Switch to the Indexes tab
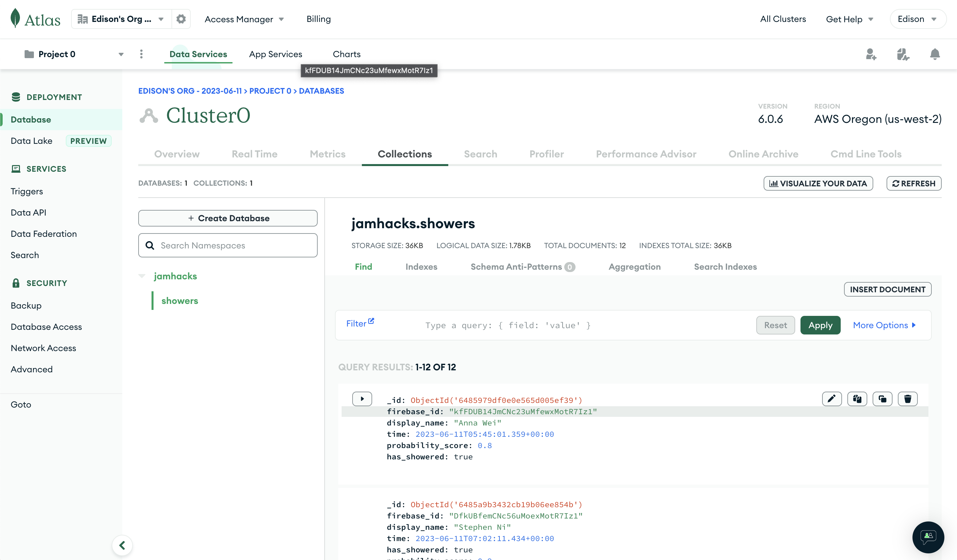This screenshot has width=957, height=560. [x=421, y=266]
